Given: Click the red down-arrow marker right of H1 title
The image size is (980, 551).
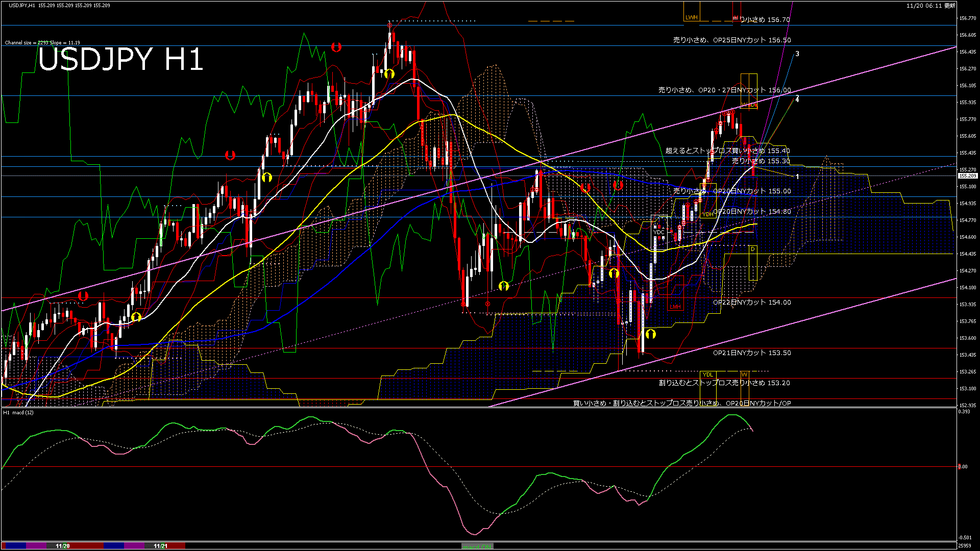Looking at the screenshot, I should pyautogui.click(x=336, y=47).
